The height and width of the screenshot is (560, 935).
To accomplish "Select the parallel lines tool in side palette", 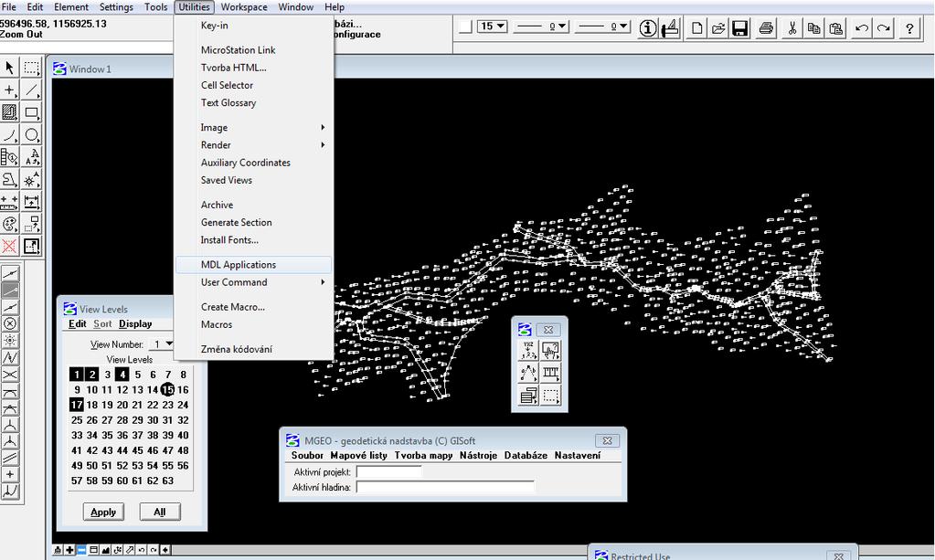I will (x=10, y=458).
